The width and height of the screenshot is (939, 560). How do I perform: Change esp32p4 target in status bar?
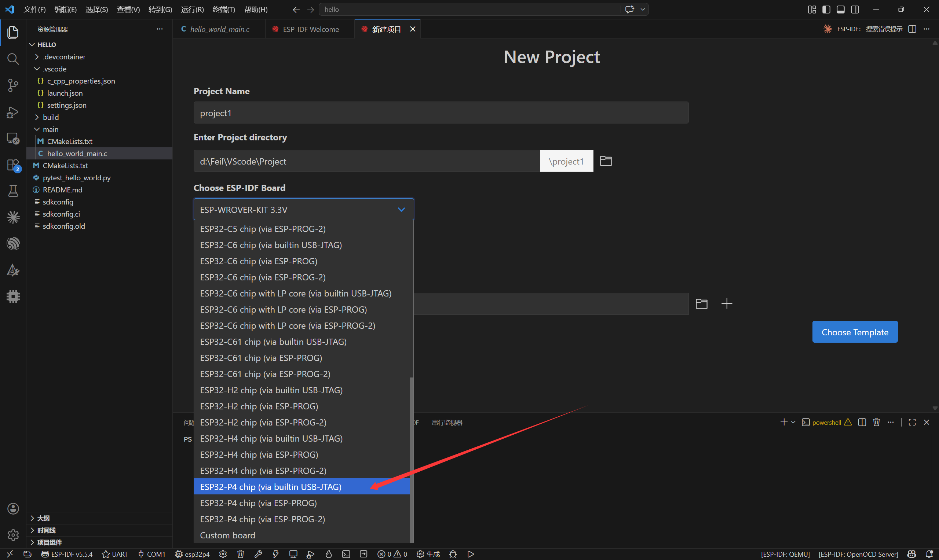pos(192,554)
